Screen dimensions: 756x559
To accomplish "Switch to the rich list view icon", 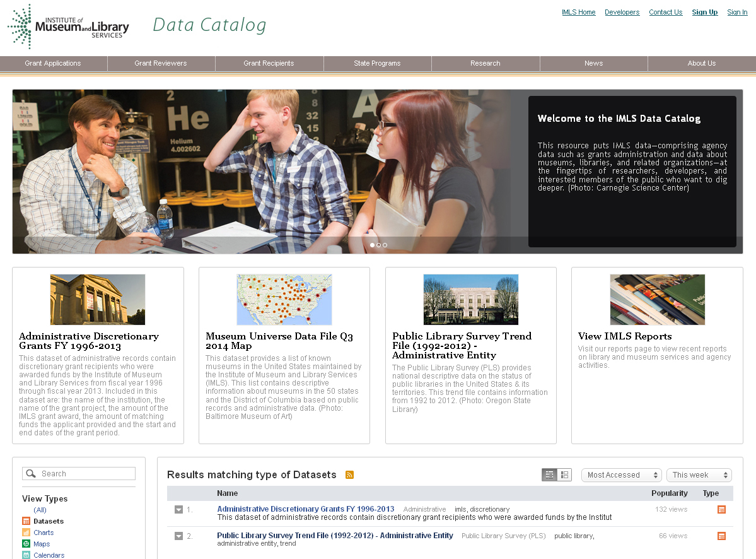I will [x=564, y=475].
